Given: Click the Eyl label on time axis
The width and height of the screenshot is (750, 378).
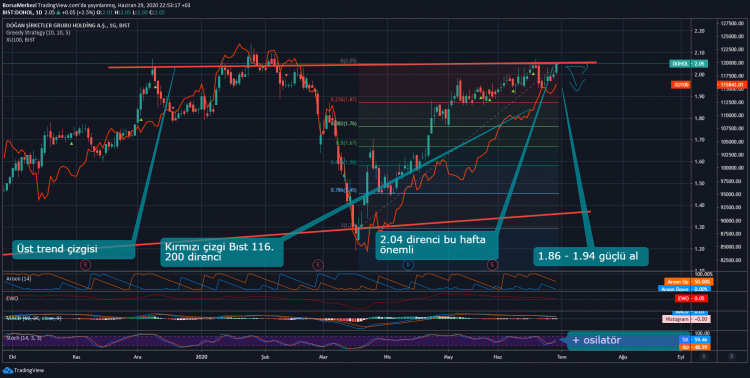Looking at the screenshot, I should click(x=681, y=356).
